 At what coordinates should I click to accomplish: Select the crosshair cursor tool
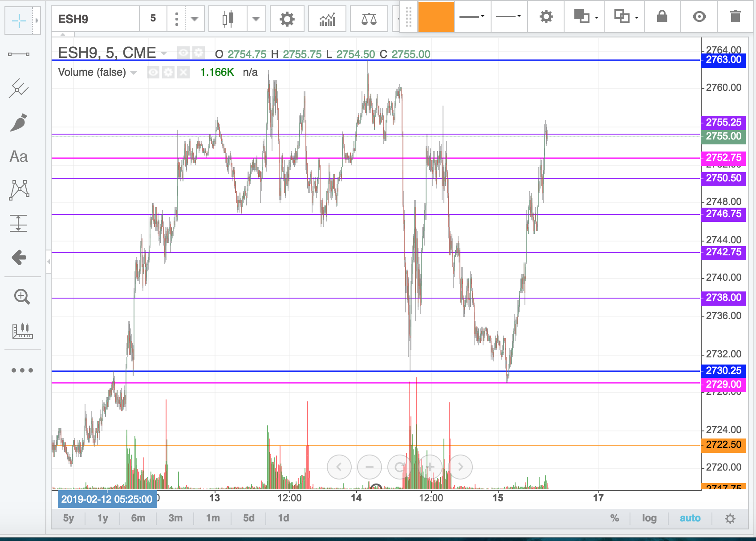click(19, 20)
